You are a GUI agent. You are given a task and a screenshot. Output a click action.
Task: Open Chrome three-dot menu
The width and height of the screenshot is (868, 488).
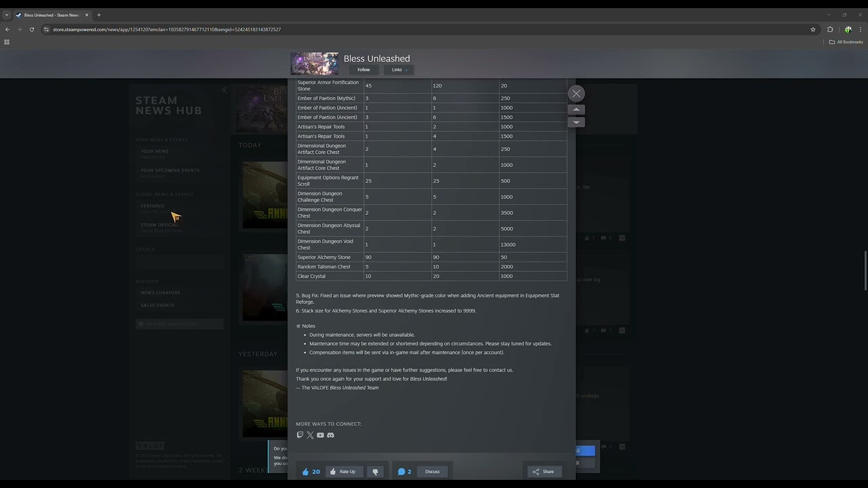click(x=861, y=29)
